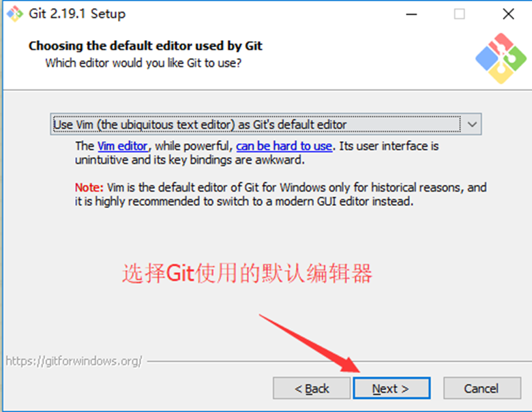This screenshot has width=532, height=412.
Task: Cancel the Git setup
Action: point(482,388)
